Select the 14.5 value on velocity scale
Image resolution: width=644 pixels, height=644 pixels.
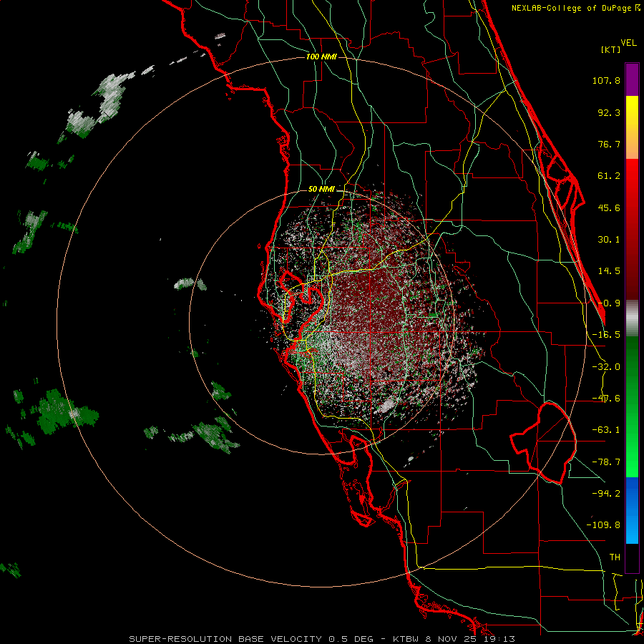609,271
